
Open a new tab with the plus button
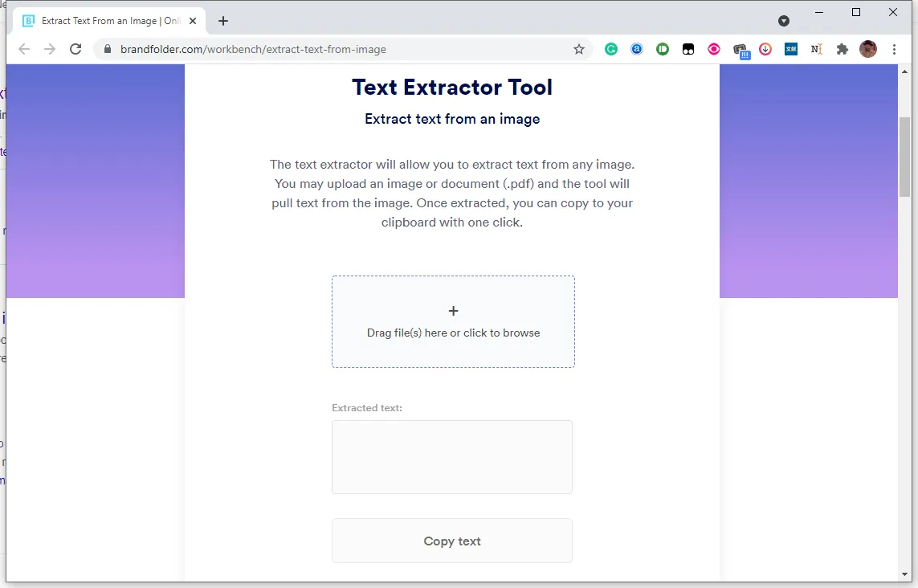pos(223,21)
